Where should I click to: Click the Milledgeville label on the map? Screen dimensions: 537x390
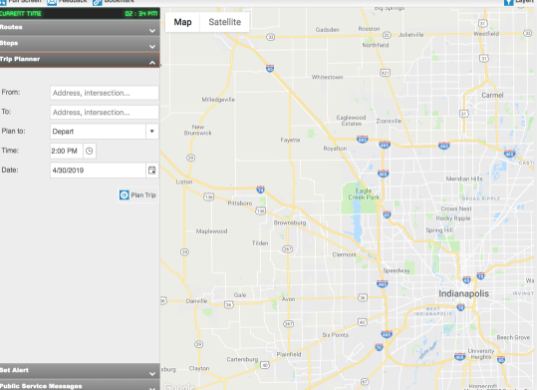(218, 100)
